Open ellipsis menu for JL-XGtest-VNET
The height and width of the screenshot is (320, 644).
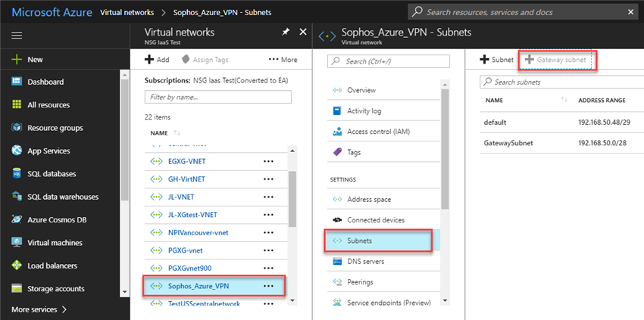click(268, 215)
